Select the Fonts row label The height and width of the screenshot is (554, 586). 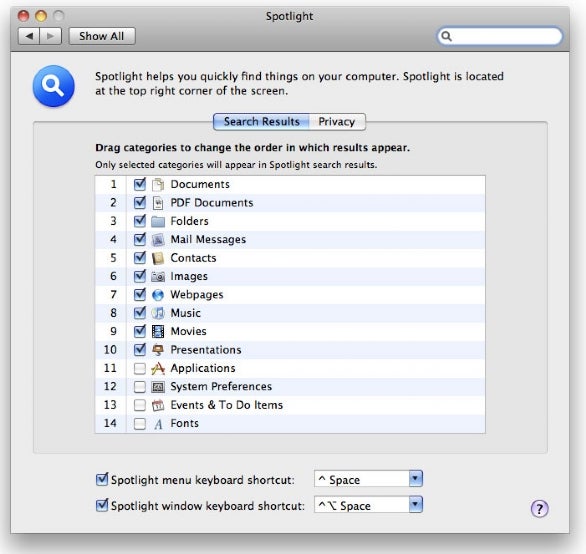click(185, 423)
